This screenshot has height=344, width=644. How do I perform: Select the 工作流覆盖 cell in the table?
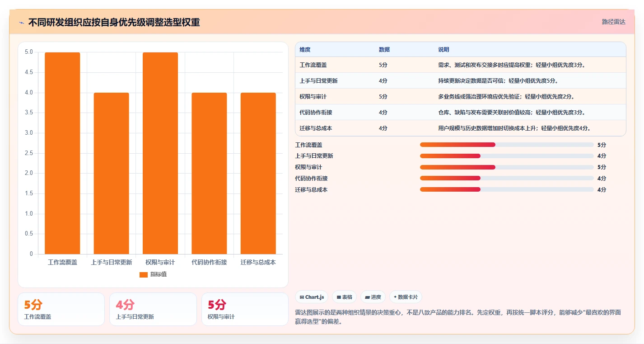pyautogui.click(x=313, y=65)
